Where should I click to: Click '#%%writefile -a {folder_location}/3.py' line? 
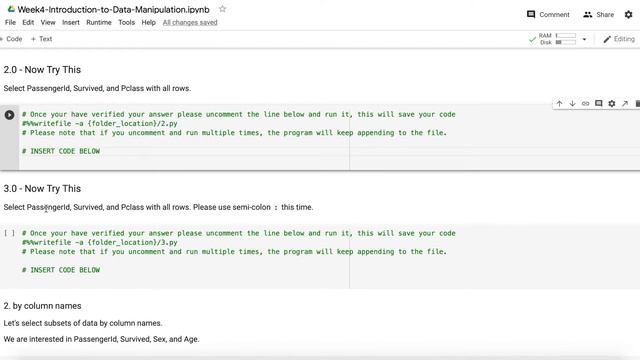[x=100, y=242]
